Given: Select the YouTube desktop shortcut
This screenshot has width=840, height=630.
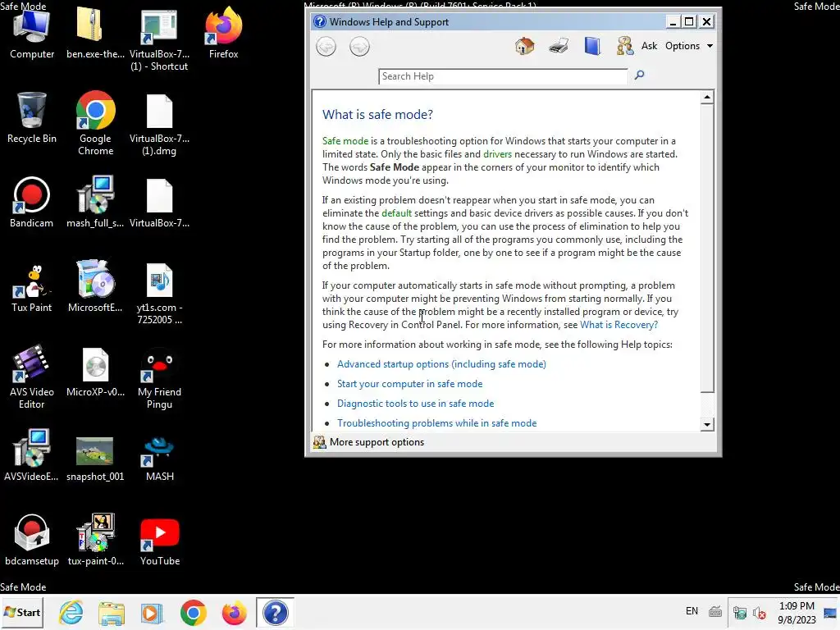Looking at the screenshot, I should pos(160,541).
